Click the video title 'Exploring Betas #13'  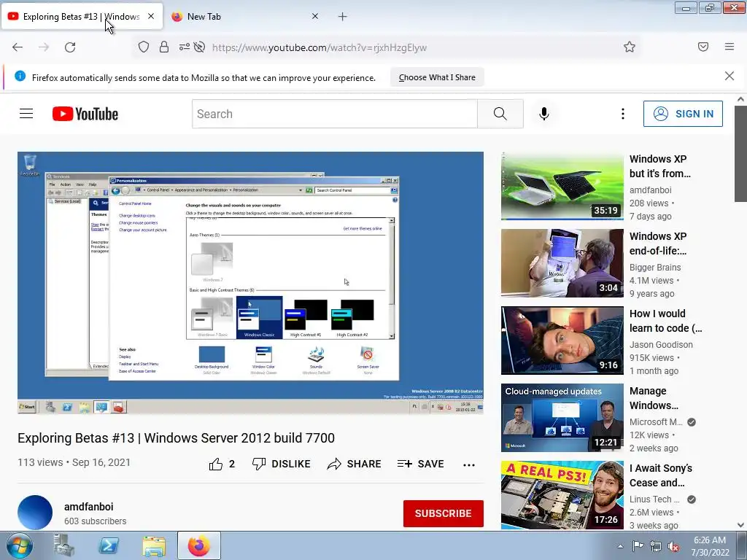(177, 437)
